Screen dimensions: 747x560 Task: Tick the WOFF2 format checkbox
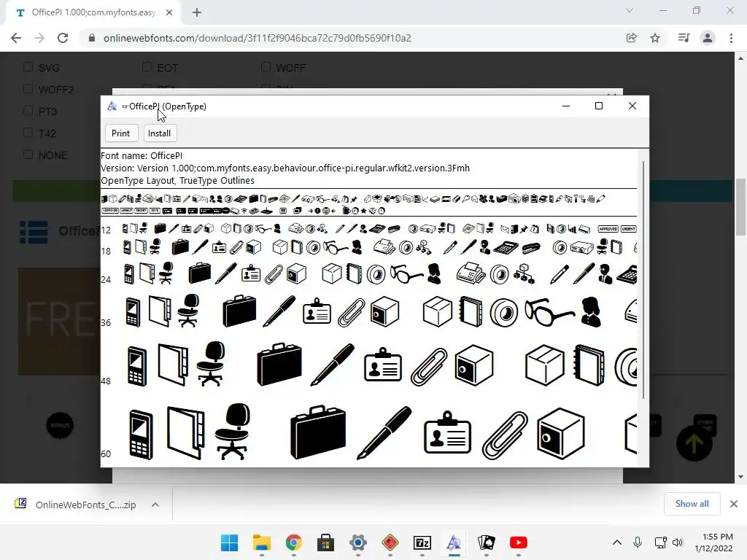pos(28,89)
